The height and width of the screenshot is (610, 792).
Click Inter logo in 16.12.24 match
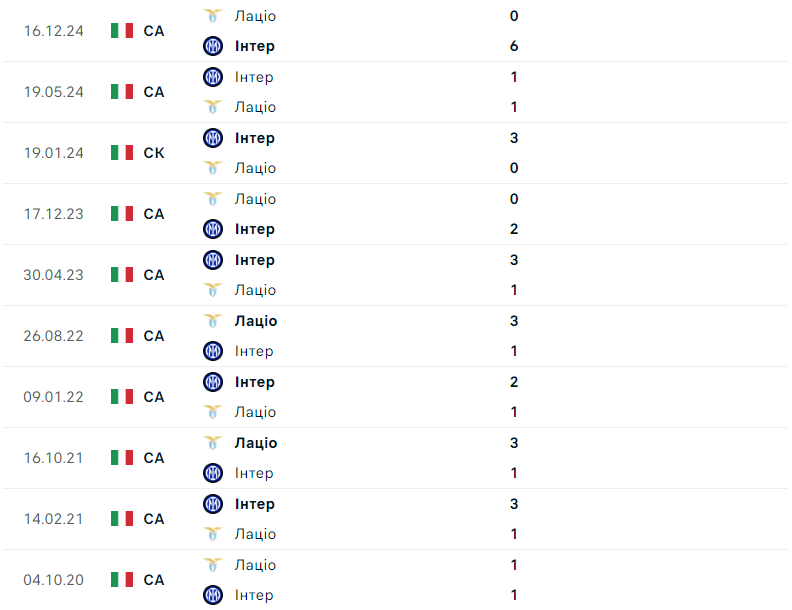(x=212, y=46)
